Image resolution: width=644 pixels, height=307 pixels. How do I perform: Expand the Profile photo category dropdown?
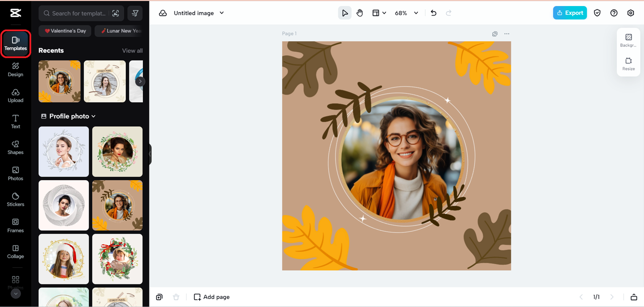[x=68, y=116]
